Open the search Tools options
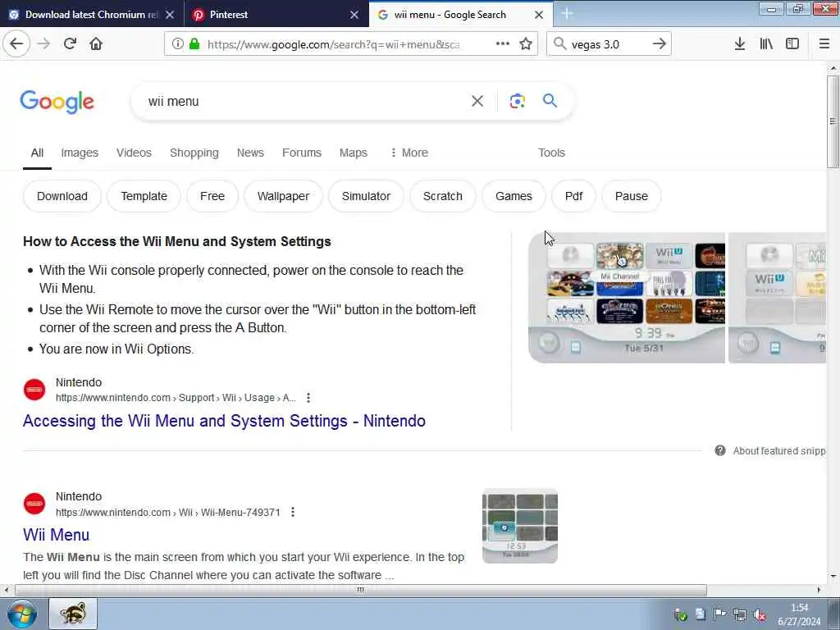840x630 pixels. [x=551, y=153]
